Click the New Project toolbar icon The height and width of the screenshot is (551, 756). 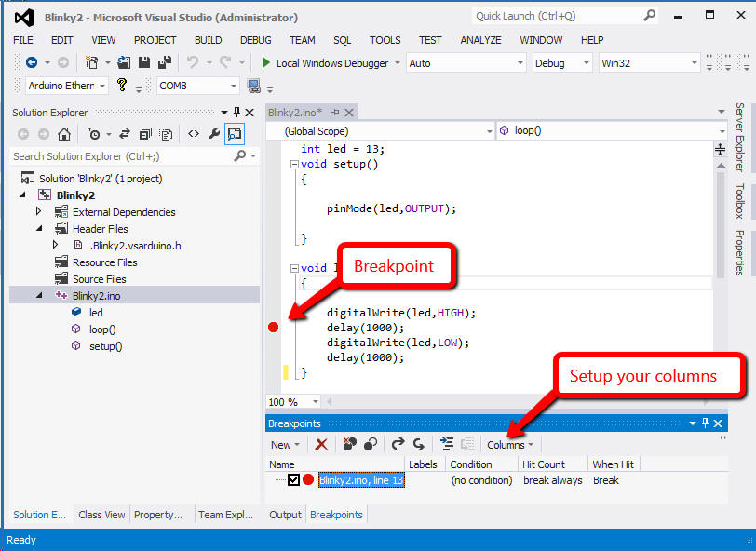(x=91, y=62)
